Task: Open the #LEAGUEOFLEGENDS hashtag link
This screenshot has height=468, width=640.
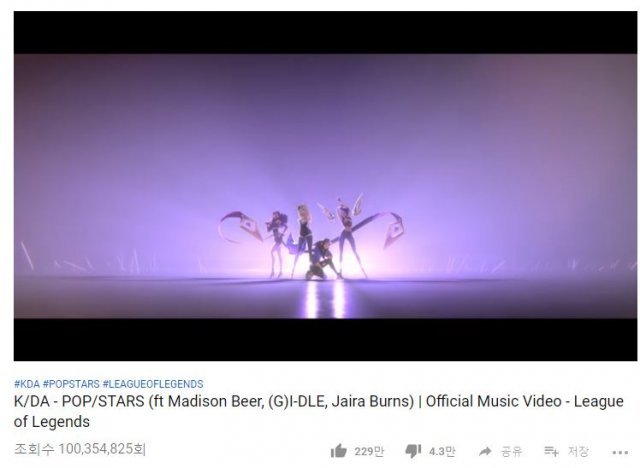Action: 153,384
